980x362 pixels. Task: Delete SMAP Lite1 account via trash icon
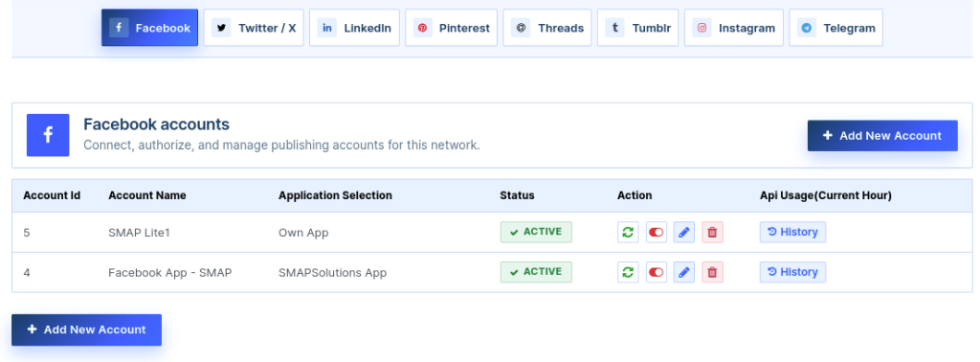click(x=712, y=232)
